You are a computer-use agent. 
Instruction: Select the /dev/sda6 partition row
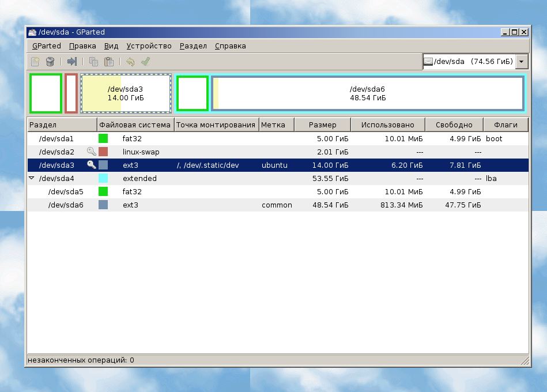(278, 205)
